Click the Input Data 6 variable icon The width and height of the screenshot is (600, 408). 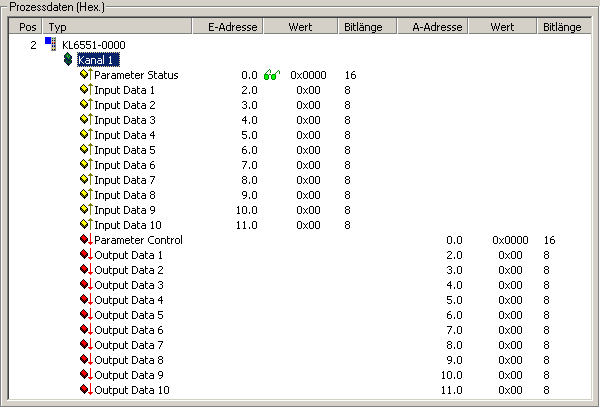86,164
